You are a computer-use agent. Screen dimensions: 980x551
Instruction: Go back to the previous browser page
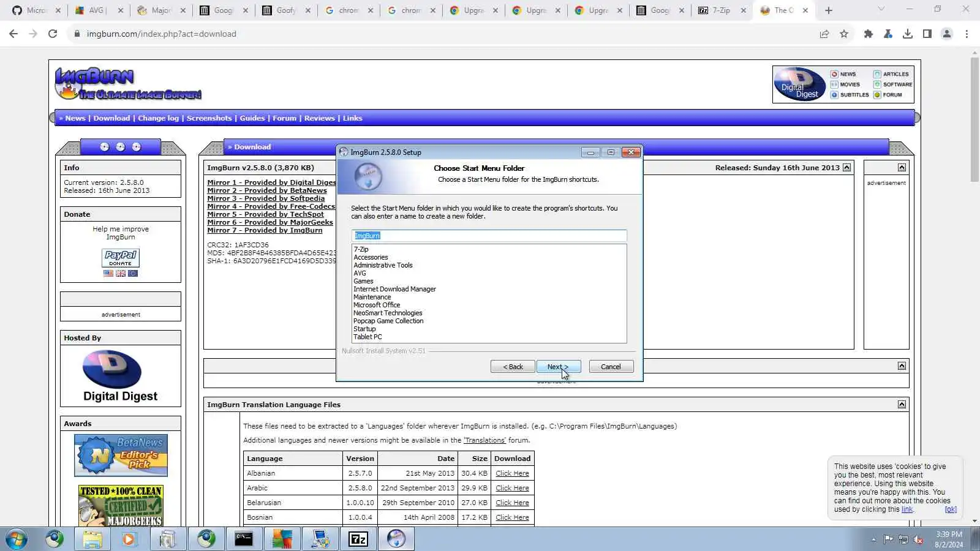[x=13, y=34]
